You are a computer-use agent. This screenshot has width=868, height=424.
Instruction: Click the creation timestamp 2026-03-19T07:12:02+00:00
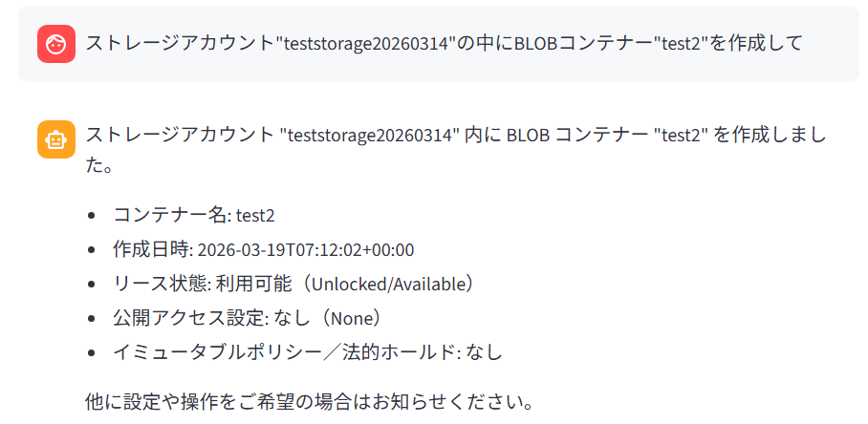[306, 250]
